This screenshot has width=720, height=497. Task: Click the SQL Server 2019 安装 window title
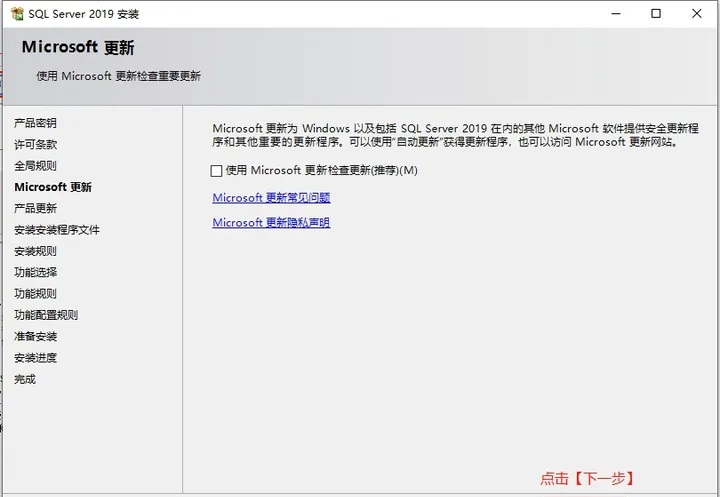coord(84,14)
